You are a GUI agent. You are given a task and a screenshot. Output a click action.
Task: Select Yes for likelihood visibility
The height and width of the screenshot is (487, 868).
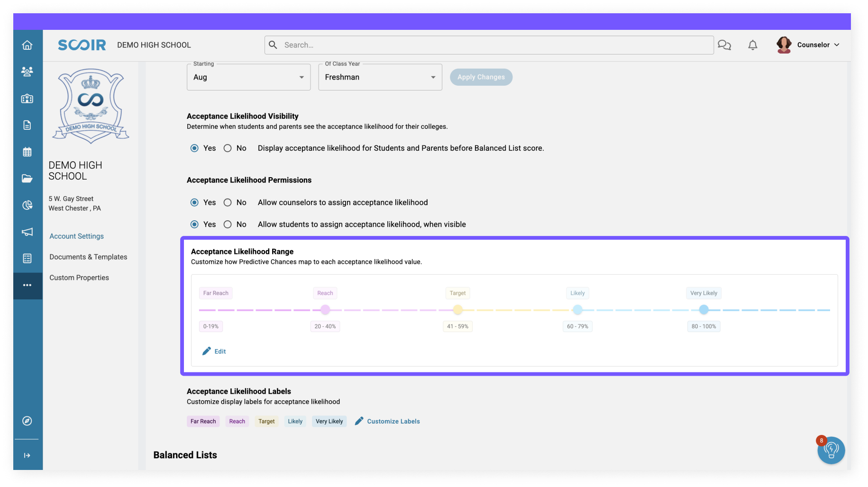point(194,148)
